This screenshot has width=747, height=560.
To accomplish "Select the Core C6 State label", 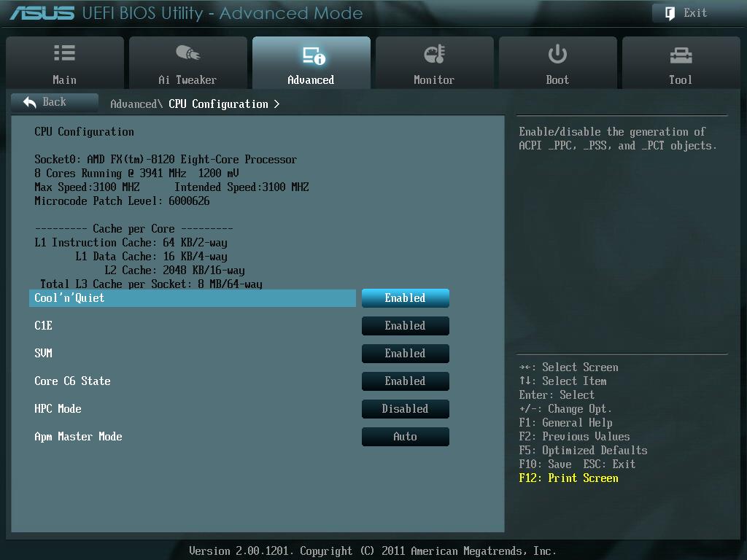I will coord(72,381).
